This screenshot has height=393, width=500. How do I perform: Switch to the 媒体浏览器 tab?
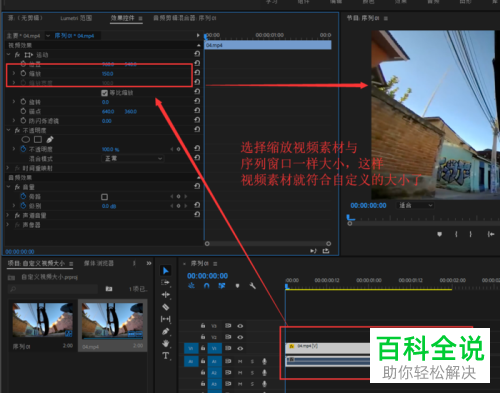tap(99, 263)
